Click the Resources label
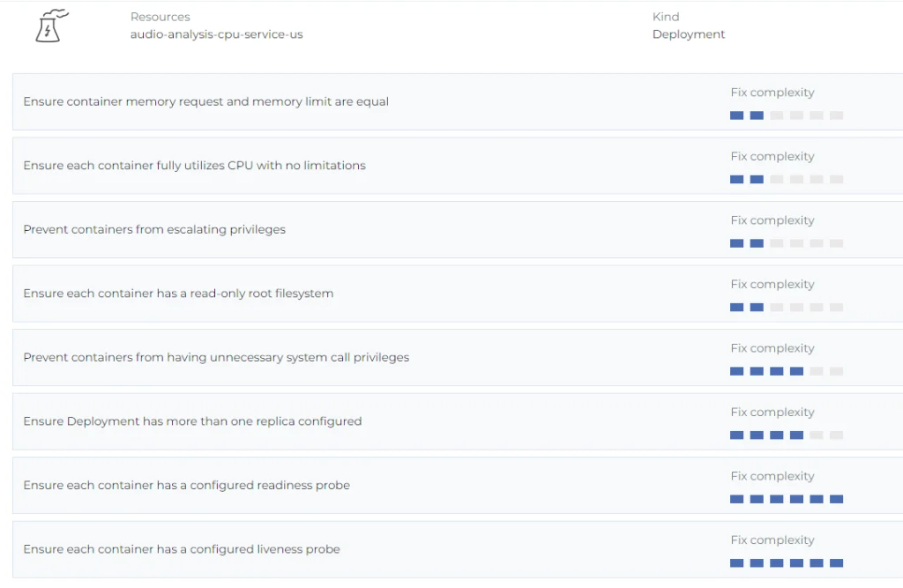This screenshot has height=588, width=903. (160, 17)
